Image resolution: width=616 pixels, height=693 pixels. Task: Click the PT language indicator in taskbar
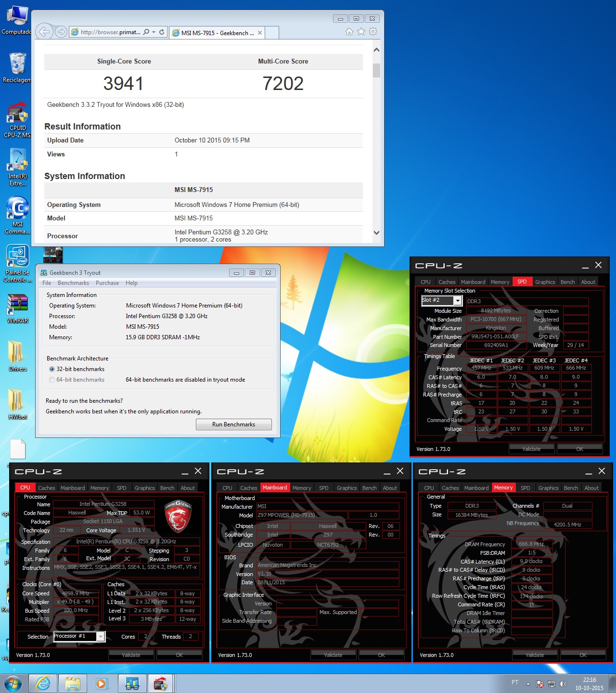point(515,682)
